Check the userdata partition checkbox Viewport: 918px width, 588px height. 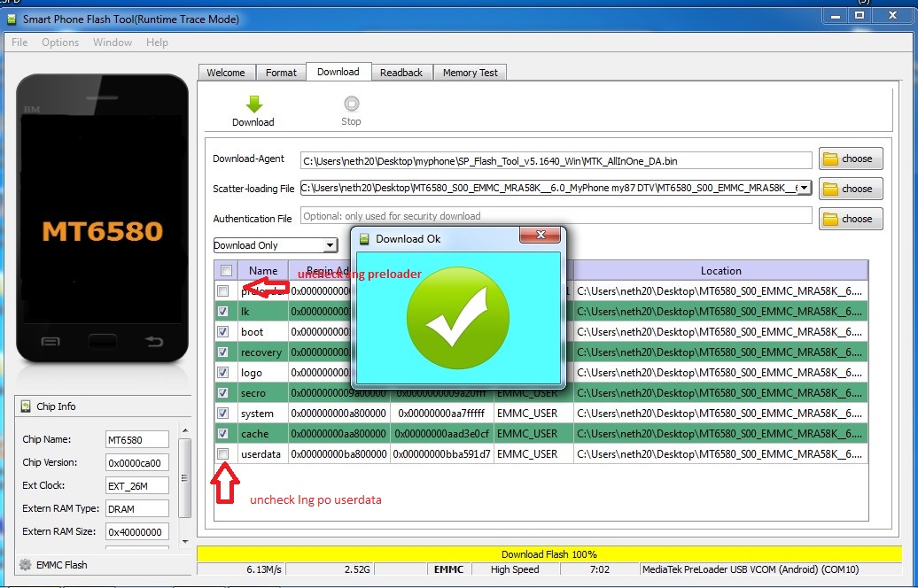[223, 454]
